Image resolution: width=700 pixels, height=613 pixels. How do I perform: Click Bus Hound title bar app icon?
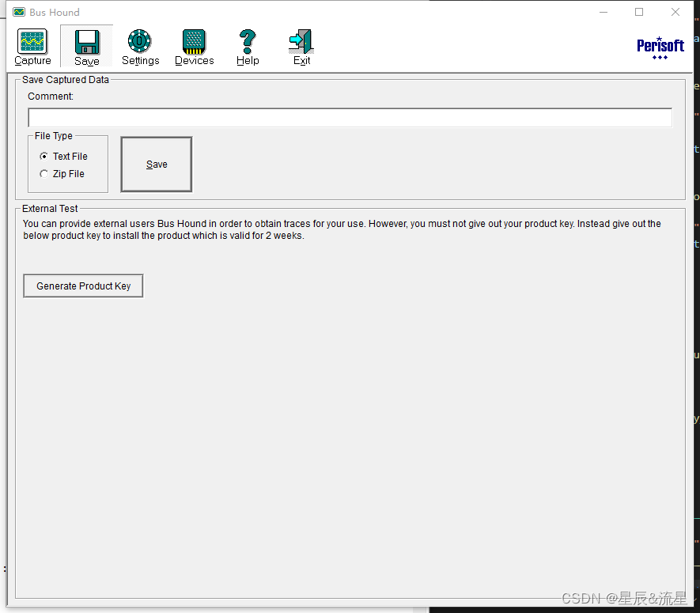point(19,12)
